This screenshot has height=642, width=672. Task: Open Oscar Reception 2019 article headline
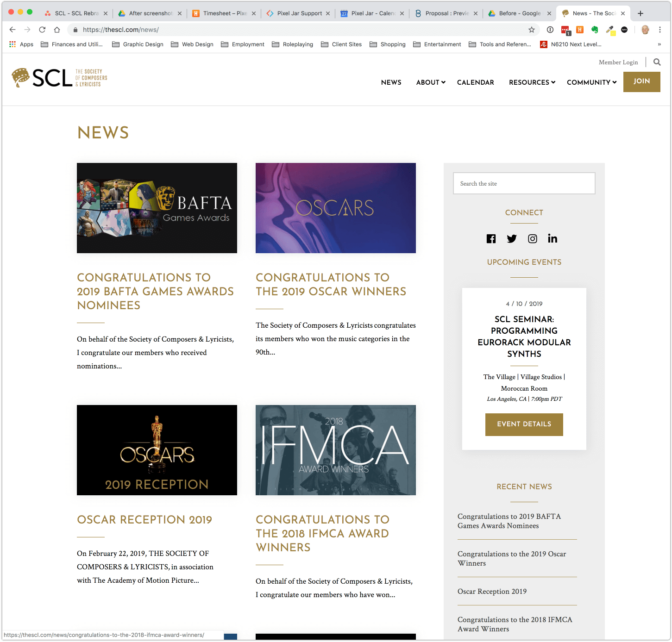click(144, 519)
